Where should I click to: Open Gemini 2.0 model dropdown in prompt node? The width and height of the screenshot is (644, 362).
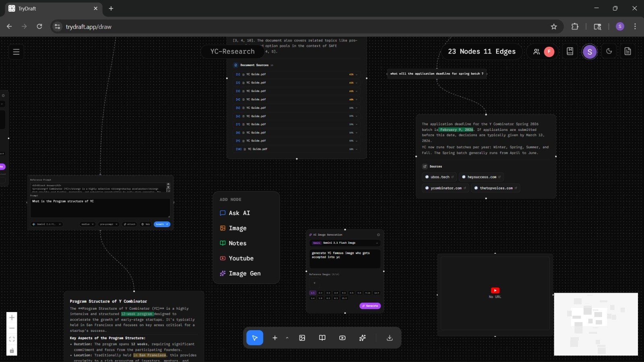[47, 224]
